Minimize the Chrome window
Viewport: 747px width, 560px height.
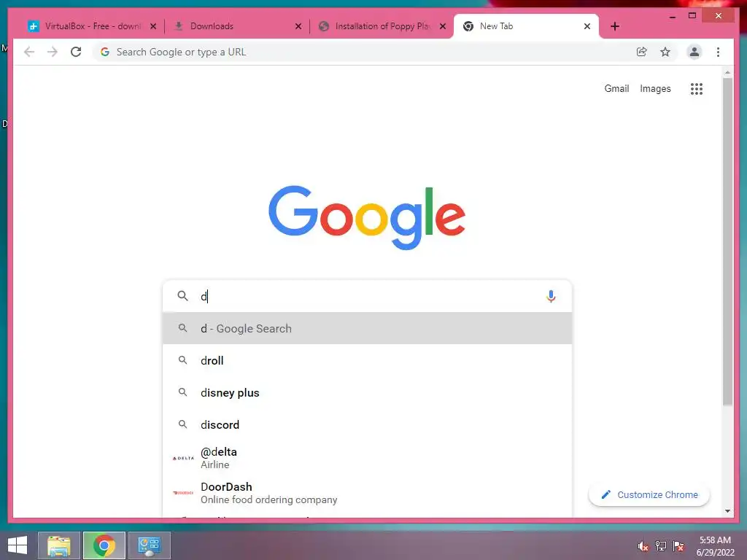tap(673, 16)
